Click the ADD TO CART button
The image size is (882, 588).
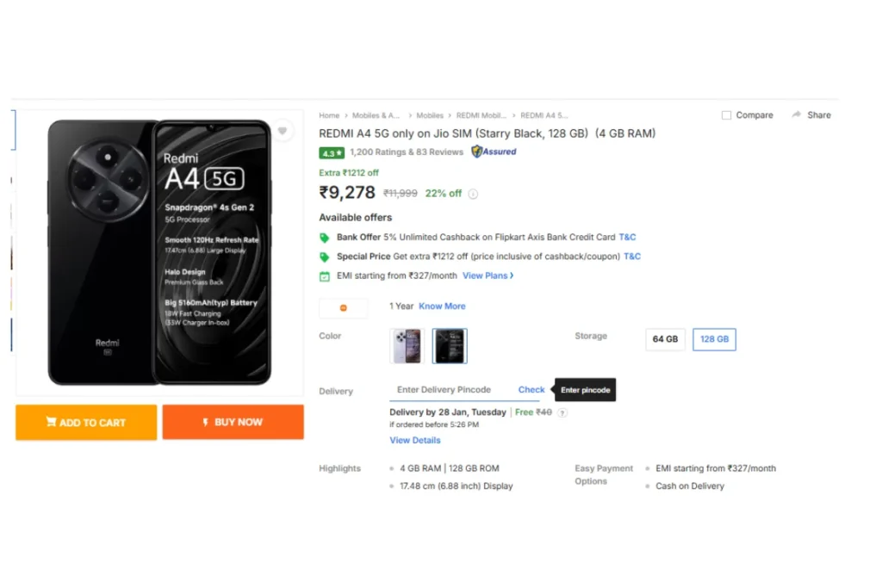point(86,422)
